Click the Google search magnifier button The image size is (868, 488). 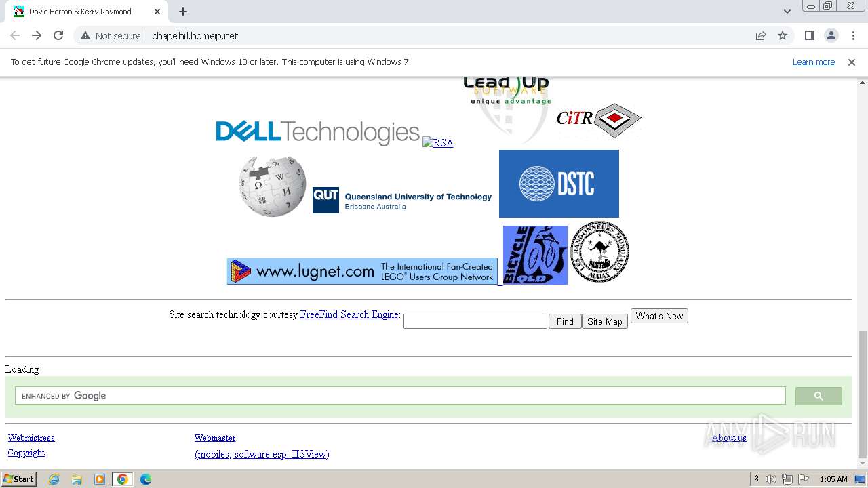tap(818, 396)
